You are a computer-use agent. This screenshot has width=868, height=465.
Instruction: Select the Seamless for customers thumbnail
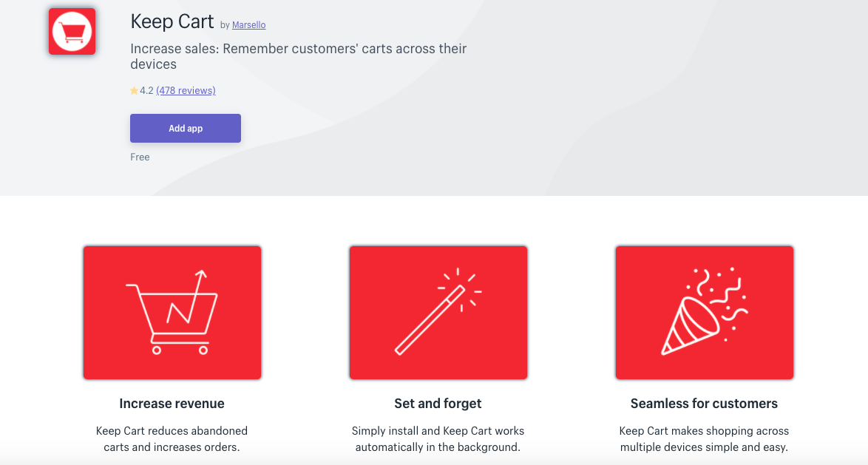tap(704, 313)
